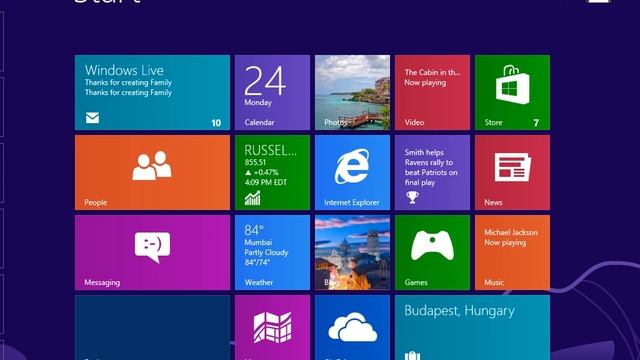Open the People tile
Screen dimensions: 640x360
(152, 173)
